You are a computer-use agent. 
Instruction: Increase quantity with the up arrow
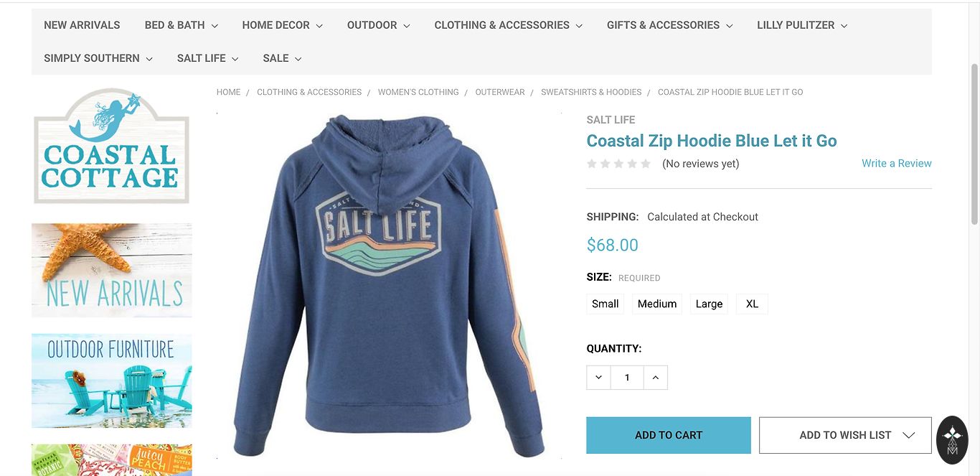656,378
